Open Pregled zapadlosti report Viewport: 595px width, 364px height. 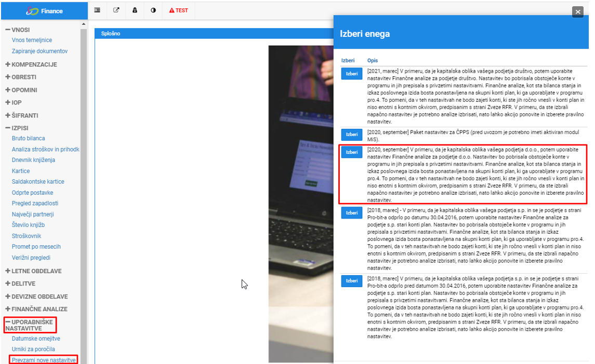35,203
